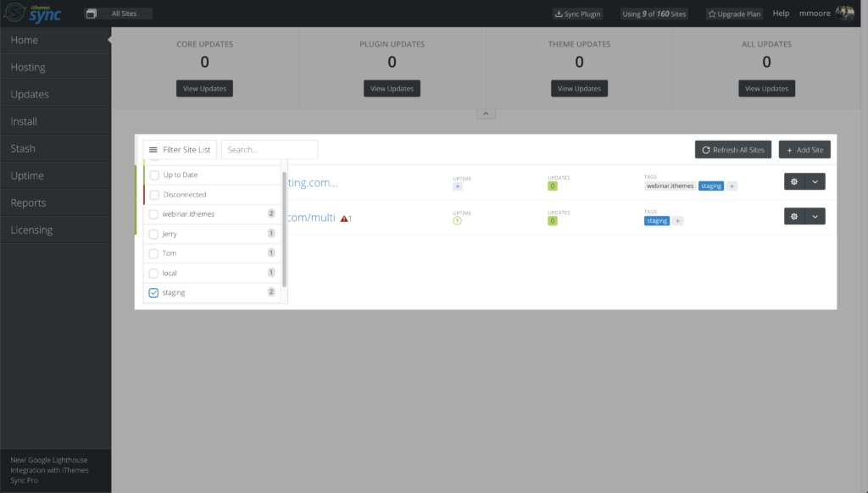The height and width of the screenshot is (493, 868).
Task: Check the Jerry tag filter
Action: point(153,234)
